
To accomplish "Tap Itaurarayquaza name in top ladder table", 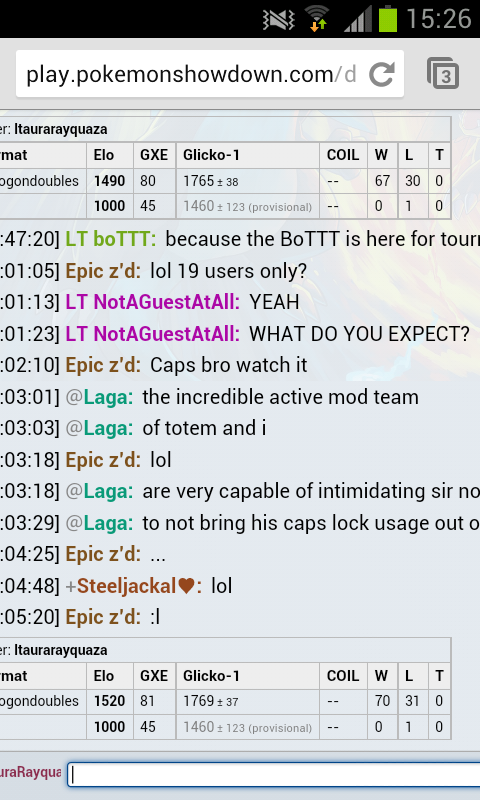I will pos(61,129).
